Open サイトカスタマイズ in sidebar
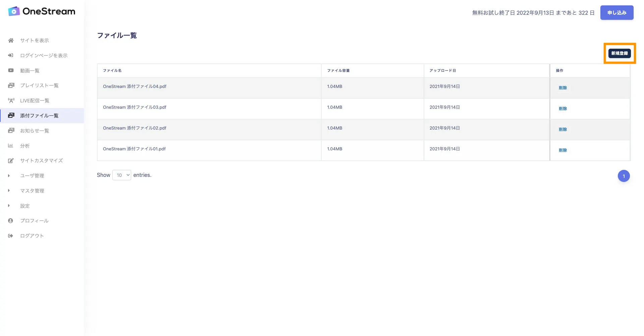 (42, 160)
